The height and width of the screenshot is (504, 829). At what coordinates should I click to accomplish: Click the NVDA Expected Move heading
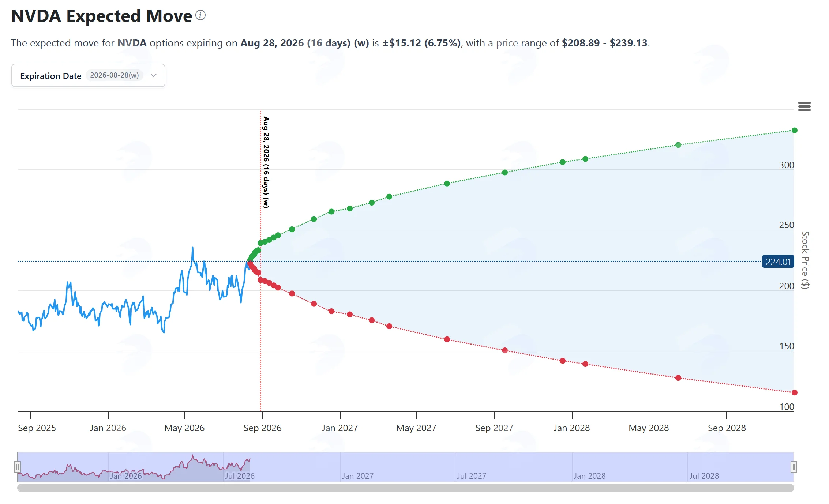102,16
